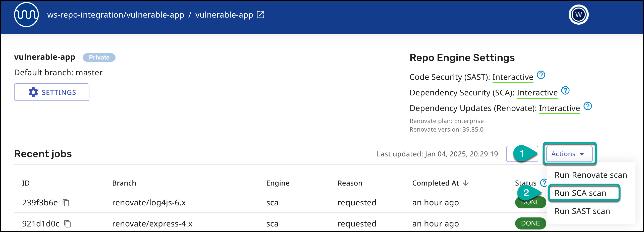Click the DONE status badge of job 921d1d0c
Screen dimensions: 644x232
(x=530, y=223)
